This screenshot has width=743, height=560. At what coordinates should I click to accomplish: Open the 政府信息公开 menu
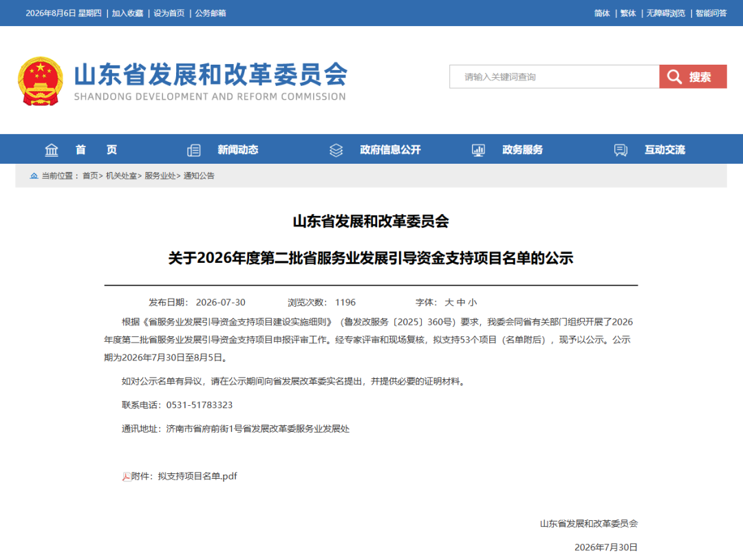391,150
